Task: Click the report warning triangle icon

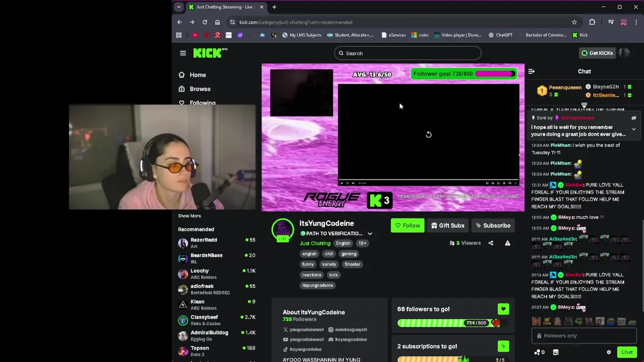Action: (507, 243)
